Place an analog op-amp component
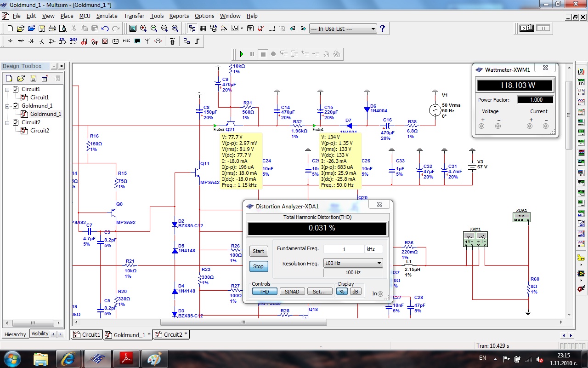Viewport: 588px width, 368px height. [52, 41]
